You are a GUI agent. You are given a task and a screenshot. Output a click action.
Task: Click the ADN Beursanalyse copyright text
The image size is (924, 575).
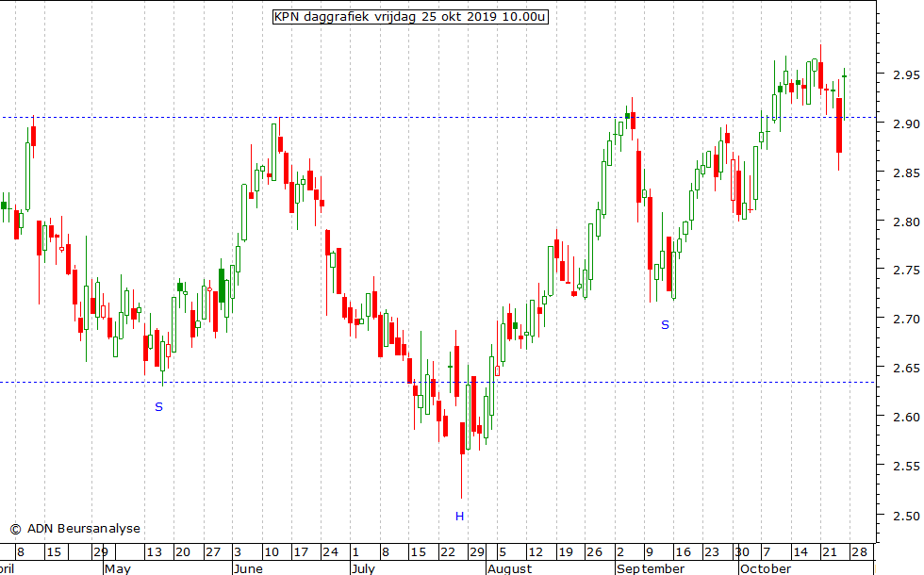pos(74,529)
